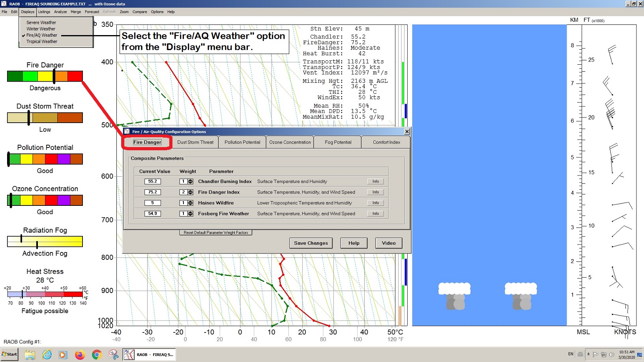Launch Internet Explorer from the taskbar
The height and width of the screenshot is (362, 644).
(47, 355)
